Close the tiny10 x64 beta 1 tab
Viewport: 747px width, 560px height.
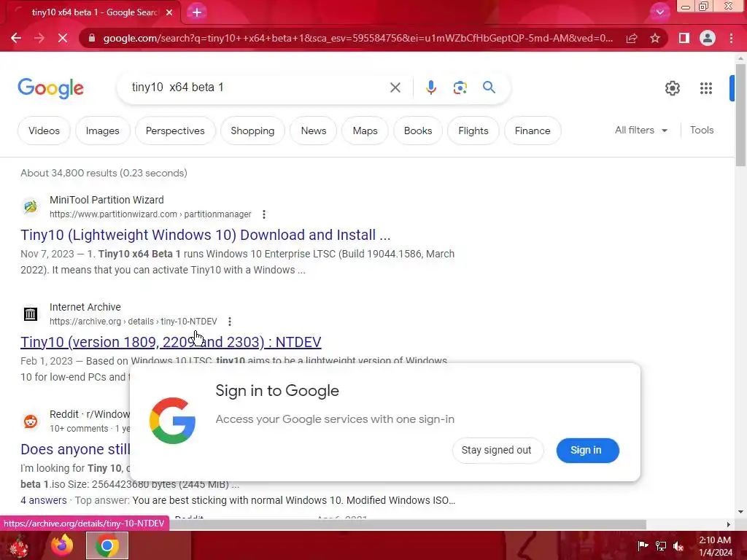click(x=169, y=12)
